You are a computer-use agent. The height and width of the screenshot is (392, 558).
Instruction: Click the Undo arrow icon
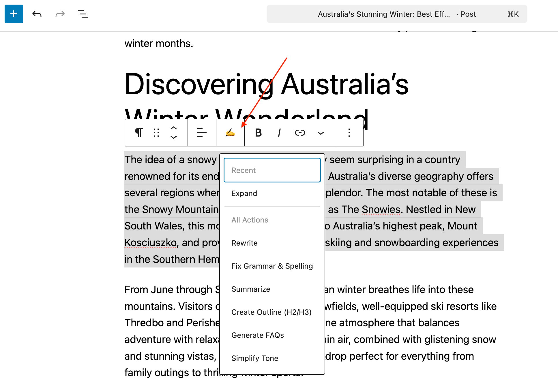(37, 14)
